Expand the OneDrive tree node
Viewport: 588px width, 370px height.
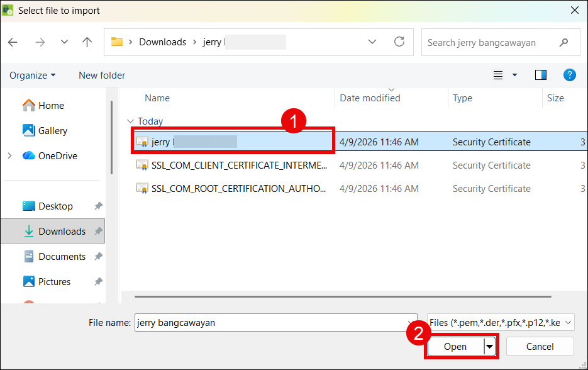click(10, 155)
